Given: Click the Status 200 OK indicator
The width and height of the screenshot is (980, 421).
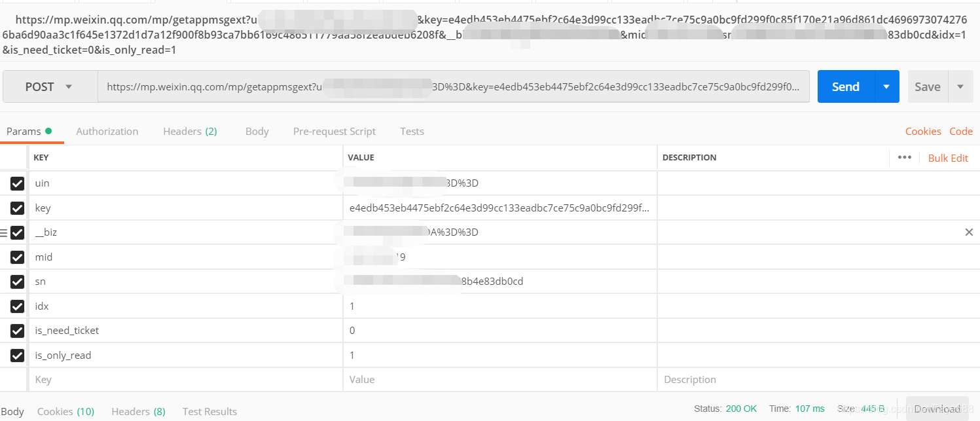Looking at the screenshot, I should pos(725,409).
